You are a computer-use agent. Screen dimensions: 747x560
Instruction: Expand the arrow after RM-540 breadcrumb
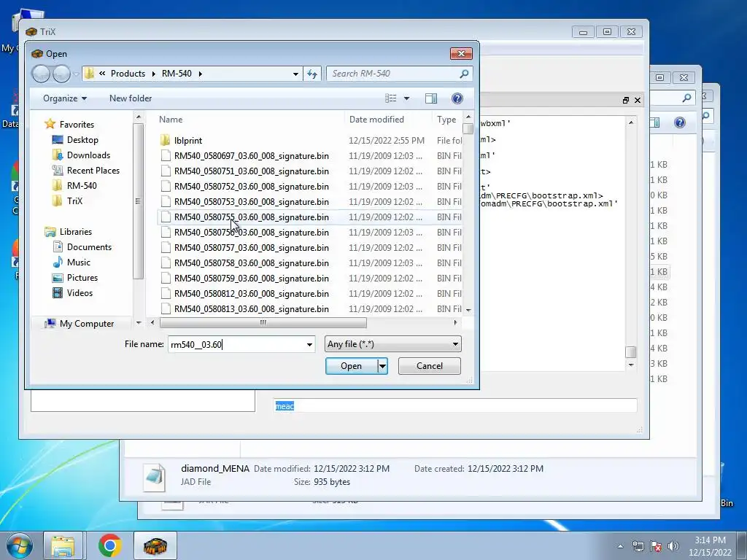tap(200, 74)
